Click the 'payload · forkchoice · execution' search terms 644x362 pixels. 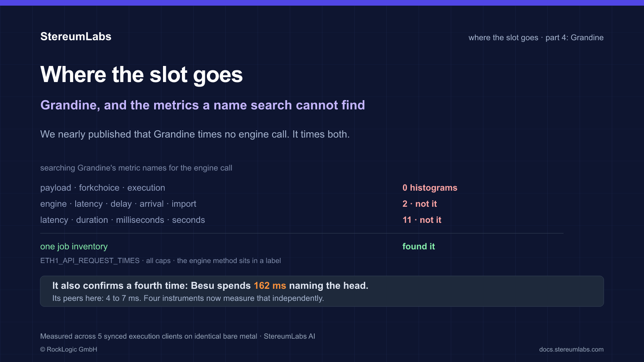pyautogui.click(x=103, y=188)
